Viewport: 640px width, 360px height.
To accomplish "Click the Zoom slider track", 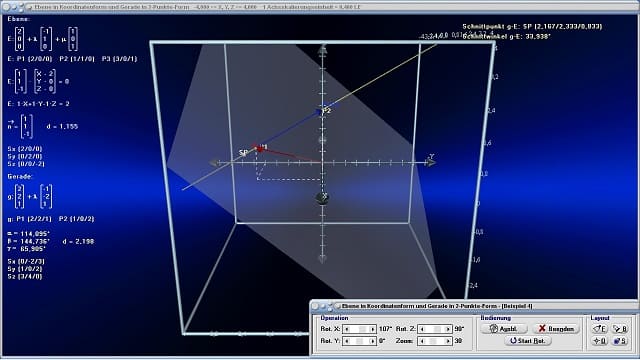I will (435, 341).
